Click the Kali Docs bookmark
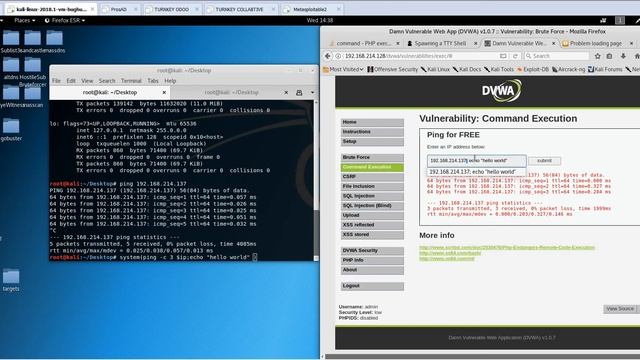 [467, 69]
